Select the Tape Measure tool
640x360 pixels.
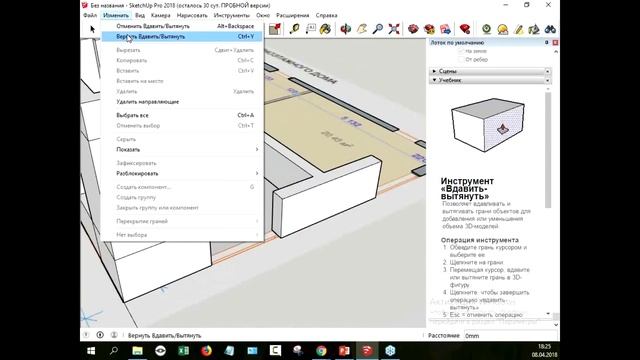point(294,29)
